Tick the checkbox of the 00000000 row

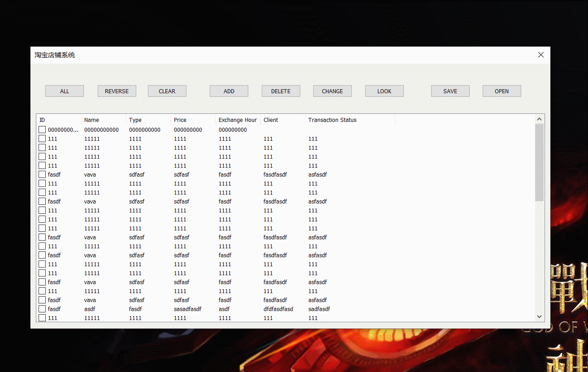tap(42, 130)
